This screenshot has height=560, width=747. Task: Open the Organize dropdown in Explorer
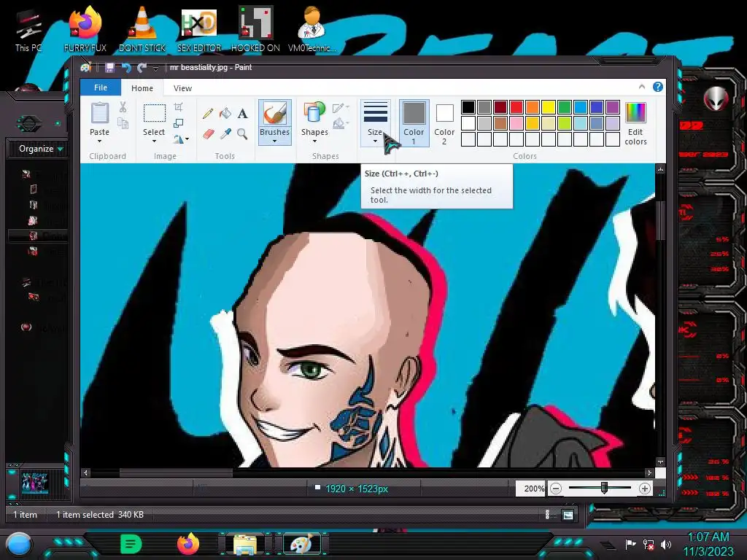pyautogui.click(x=41, y=149)
